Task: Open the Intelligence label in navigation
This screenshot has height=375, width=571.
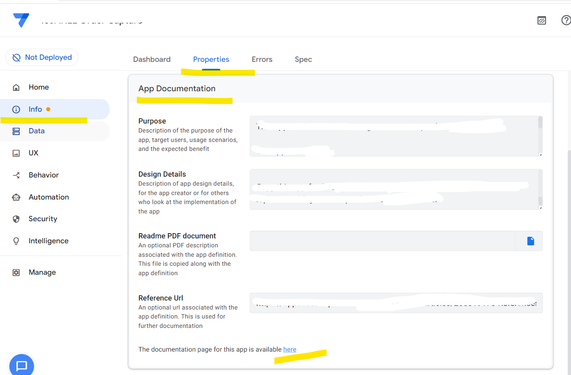Action: 48,241
